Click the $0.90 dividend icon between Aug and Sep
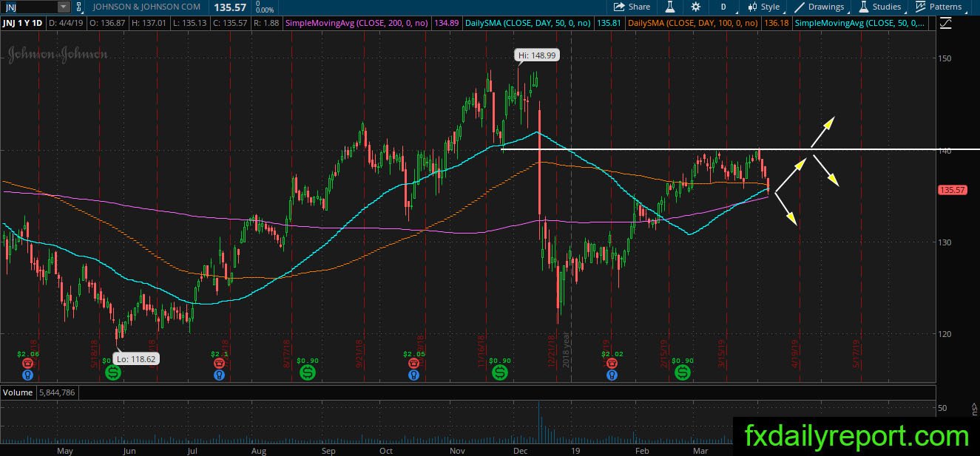Image resolution: width=980 pixels, height=456 pixels. pos(307,374)
